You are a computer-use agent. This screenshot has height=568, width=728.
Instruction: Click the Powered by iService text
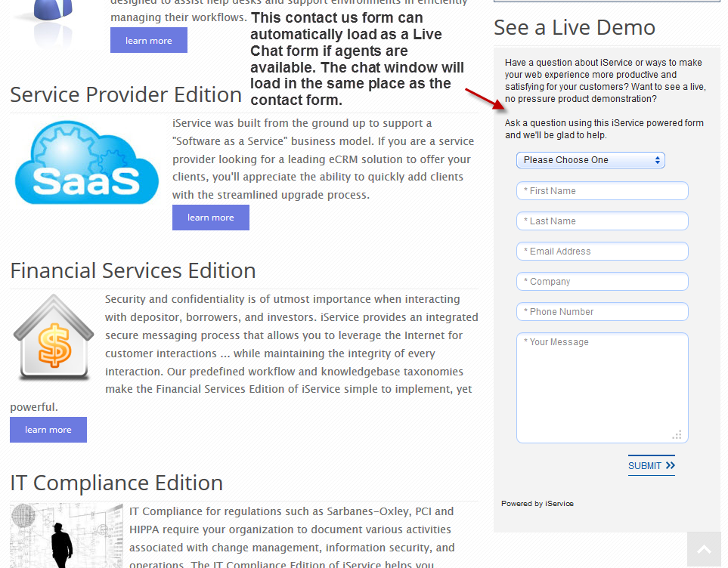[x=537, y=504]
